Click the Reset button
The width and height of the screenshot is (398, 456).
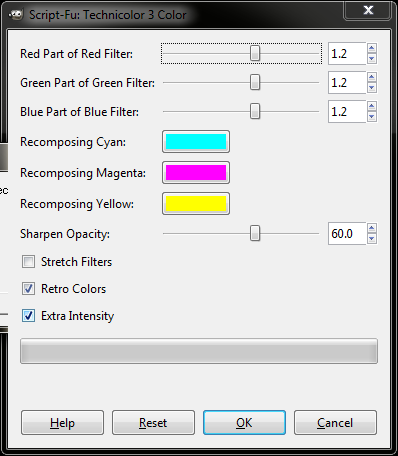click(153, 423)
